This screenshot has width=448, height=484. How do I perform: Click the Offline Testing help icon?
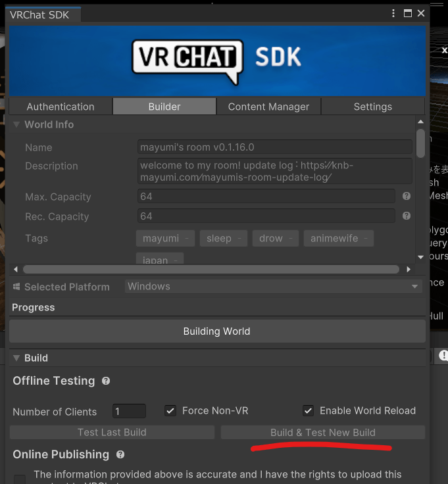[106, 381]
